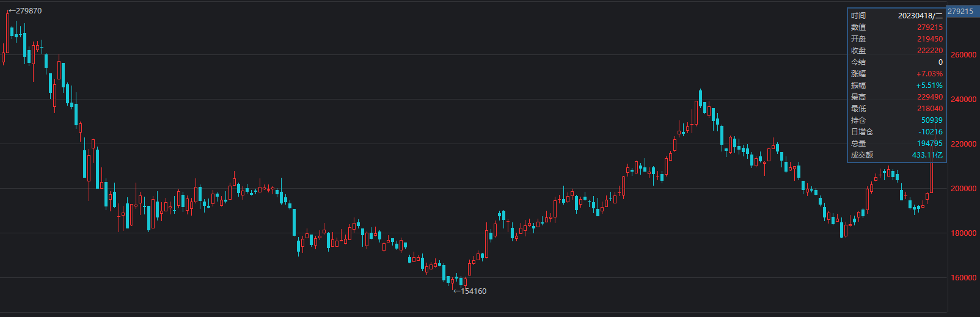
Task: Click the 最低 value 218040
Action: pos(929,109)
